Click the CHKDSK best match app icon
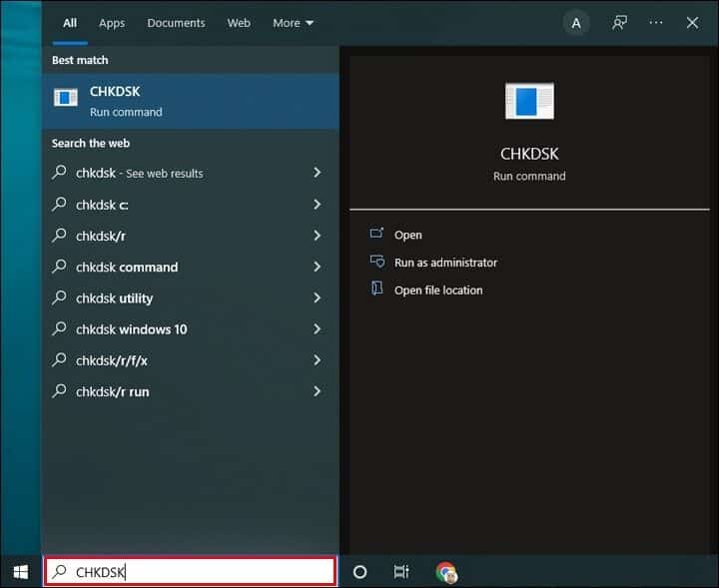Screen dimensions: 719x588 (66, 97)
